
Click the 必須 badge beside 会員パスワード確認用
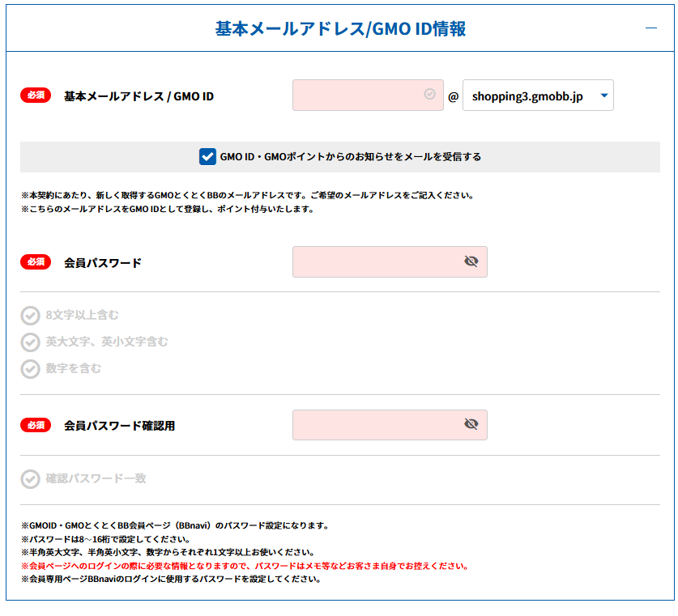[36, 425]
